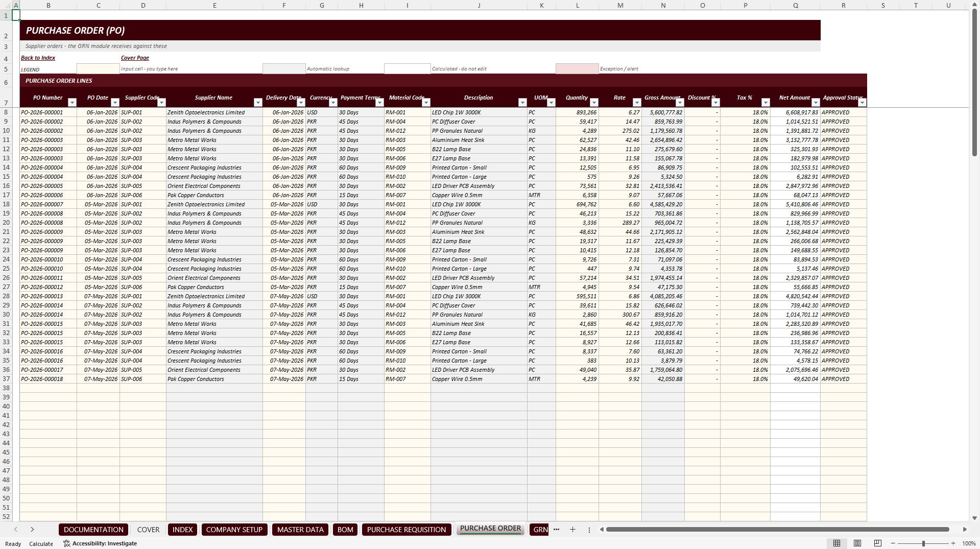Click the zoom slider handle
Image resolution: width=980 pixels, height=549 pixels.
pos(923,543)
